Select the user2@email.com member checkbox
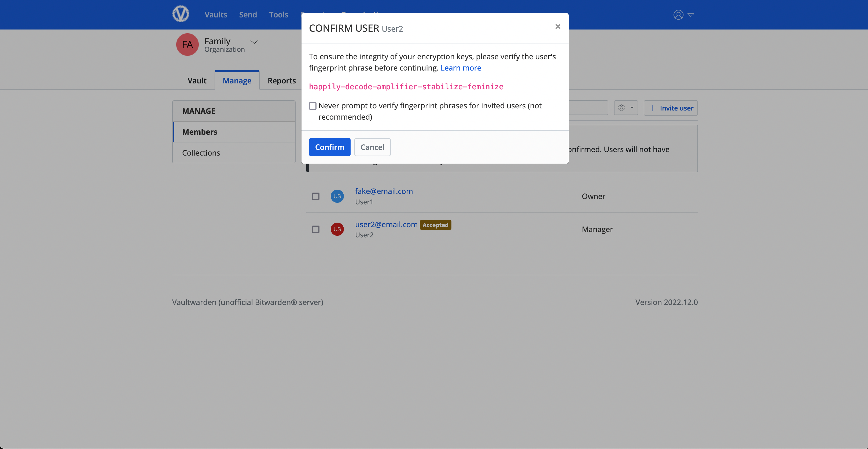Screen dimensions: 868x449 pos(315,229)
